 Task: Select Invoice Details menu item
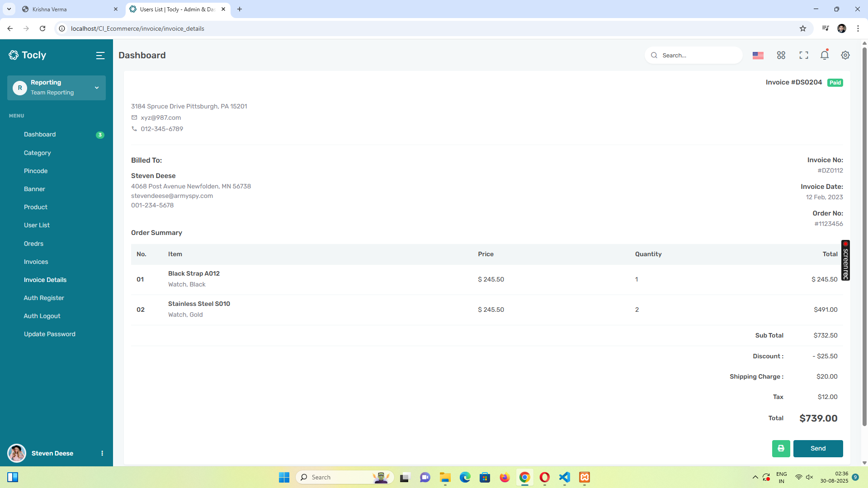45,280
